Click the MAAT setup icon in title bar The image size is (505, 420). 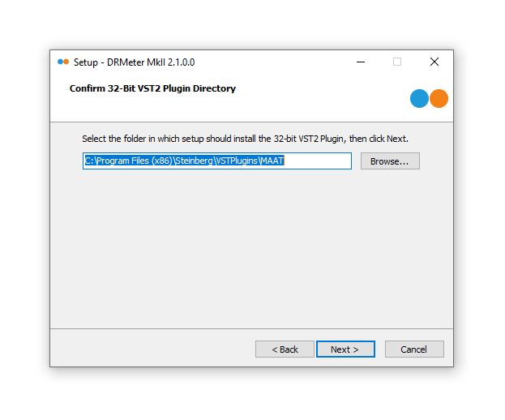click(63, 62)
